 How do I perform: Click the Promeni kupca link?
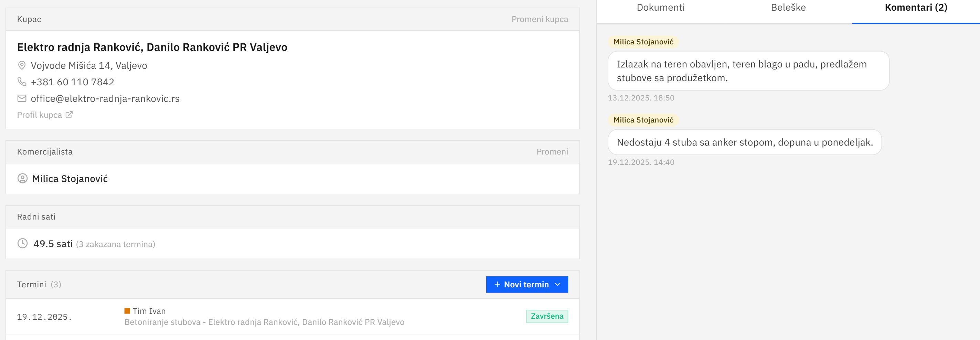[540, 19]
